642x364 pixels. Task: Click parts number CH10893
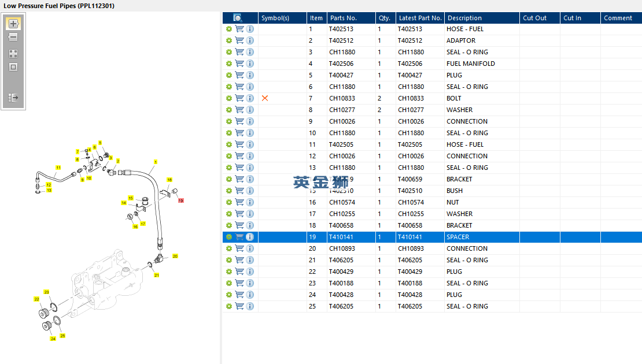(x=342, y=248)
